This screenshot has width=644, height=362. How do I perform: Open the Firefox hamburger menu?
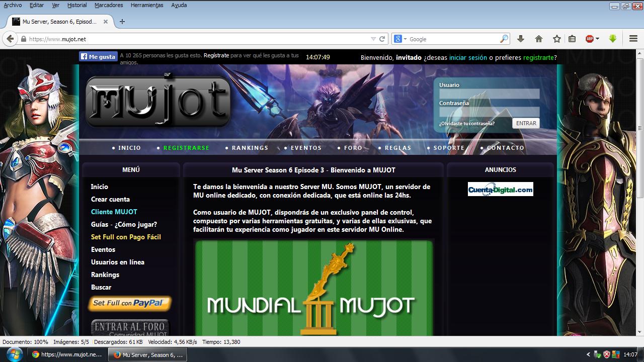point(633,39)
